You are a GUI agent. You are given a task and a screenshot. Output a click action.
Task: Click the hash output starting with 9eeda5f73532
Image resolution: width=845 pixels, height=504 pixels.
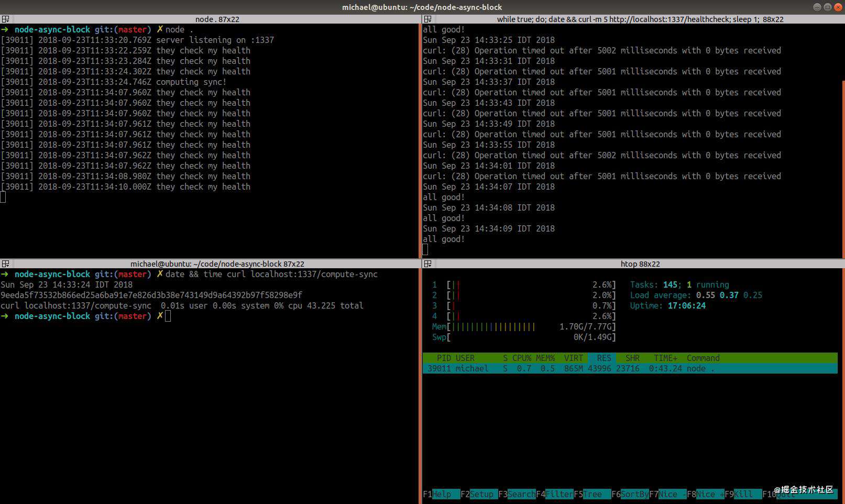point(151,295)
